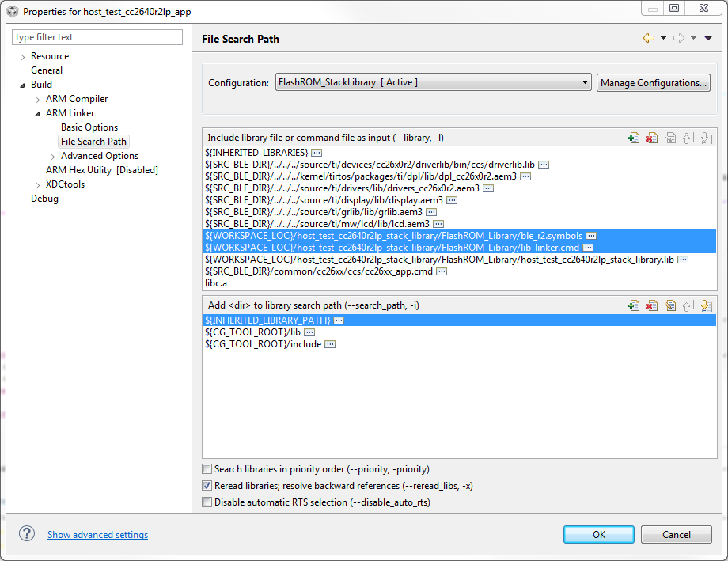Enable Disable automatic RTS selection

(207, 502)
